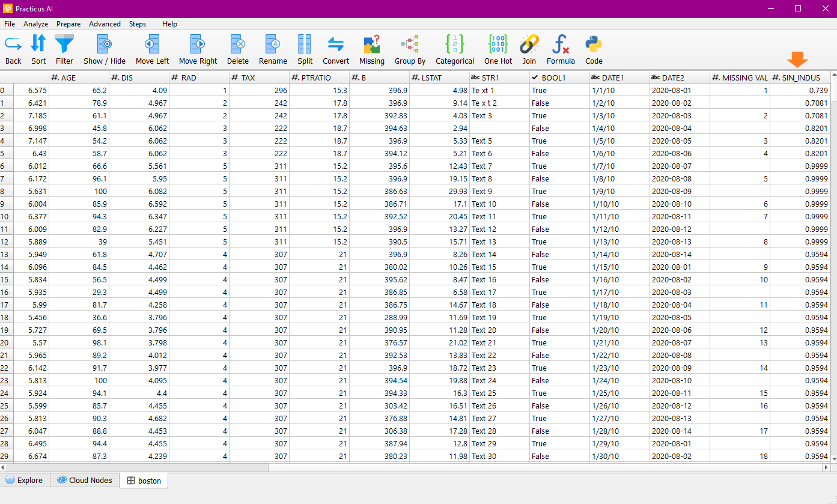Screen dimensions: 837x504
Task: Click the Delete column icon
Action: [238, 44]
